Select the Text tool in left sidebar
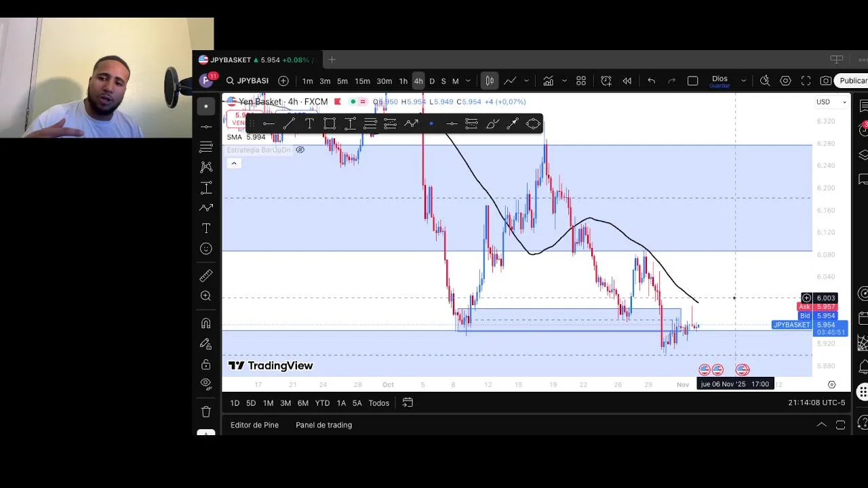Screen dimensions: 868x488 206,228
